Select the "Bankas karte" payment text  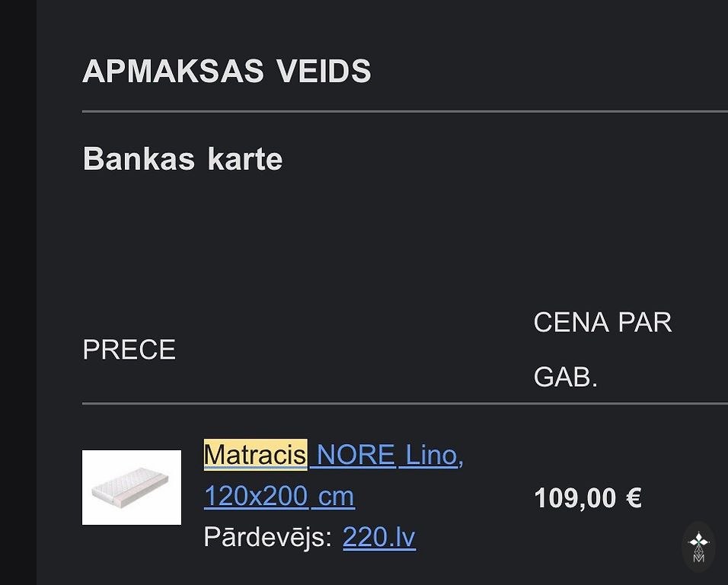182,159
